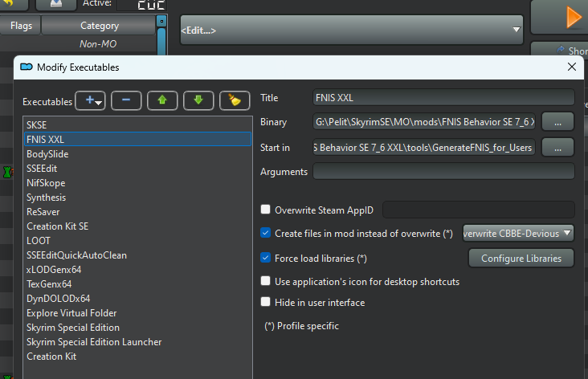Image resolution: width=588 pixels, height=379 pixels.
Task: Select ReSaver in executables list
Action: (137, 211)
